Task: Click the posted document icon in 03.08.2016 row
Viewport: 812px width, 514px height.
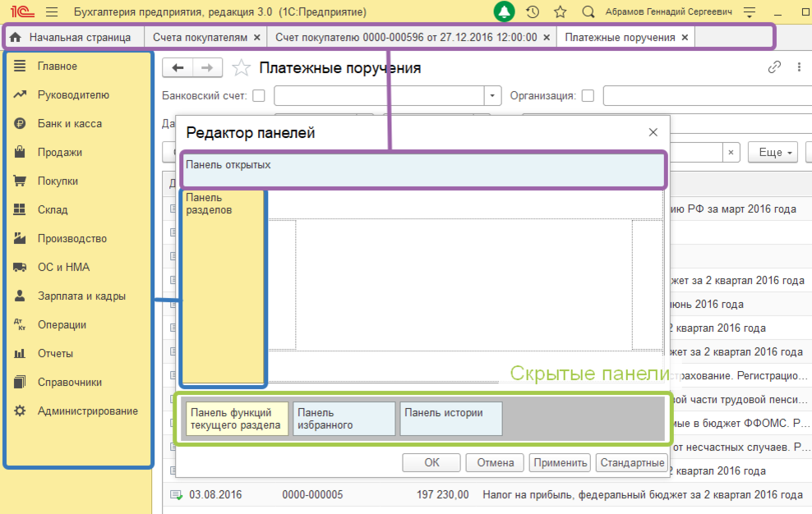Action: tap(176, 495)
